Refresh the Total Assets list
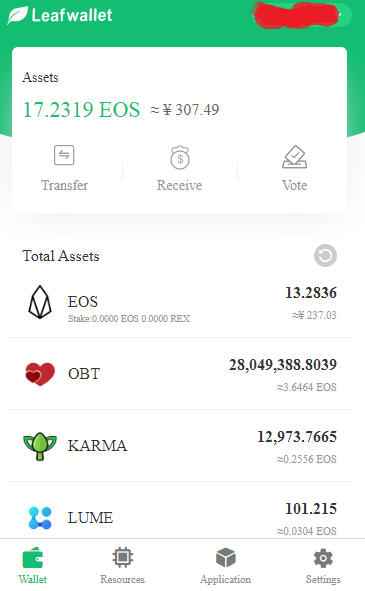Image resolution: width=365 pixels, height=591 pixels. click(x=325, y=256)
